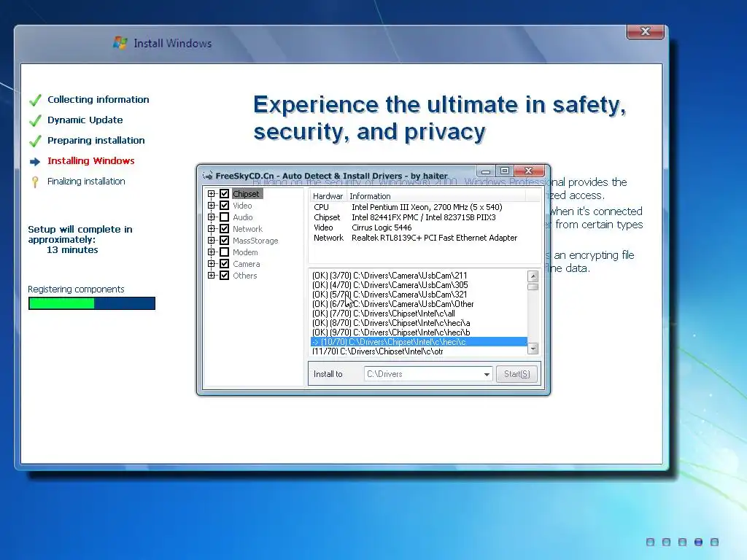Select the Video Cirrus Logic 5446 row
This screenshot has width=747, height=560.
(425, 227)
